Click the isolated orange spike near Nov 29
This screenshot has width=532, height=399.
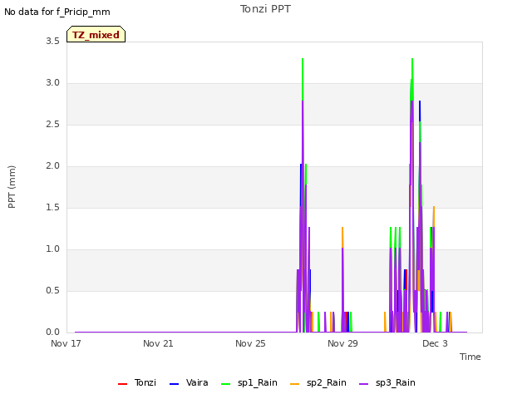342,238
